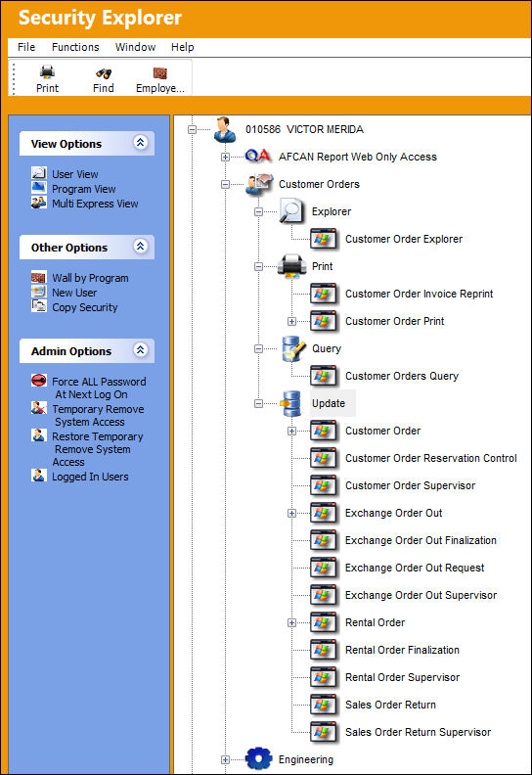Click the Program View link

(84, 189)
